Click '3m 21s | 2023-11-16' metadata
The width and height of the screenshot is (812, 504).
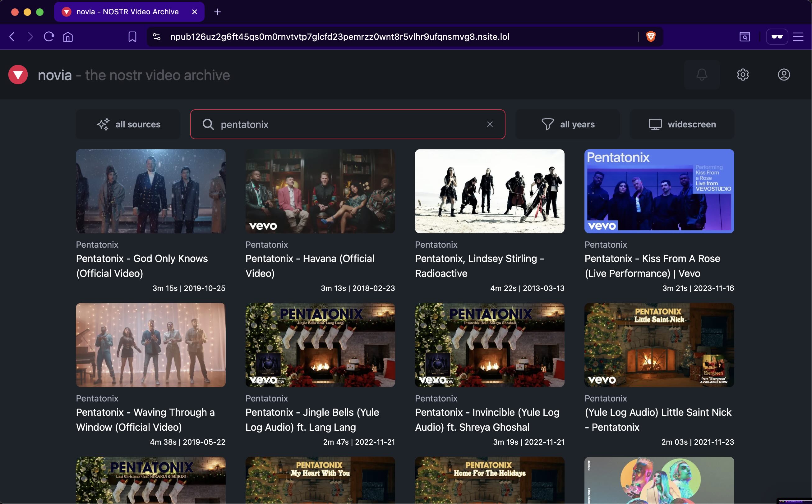coord(698,288)
